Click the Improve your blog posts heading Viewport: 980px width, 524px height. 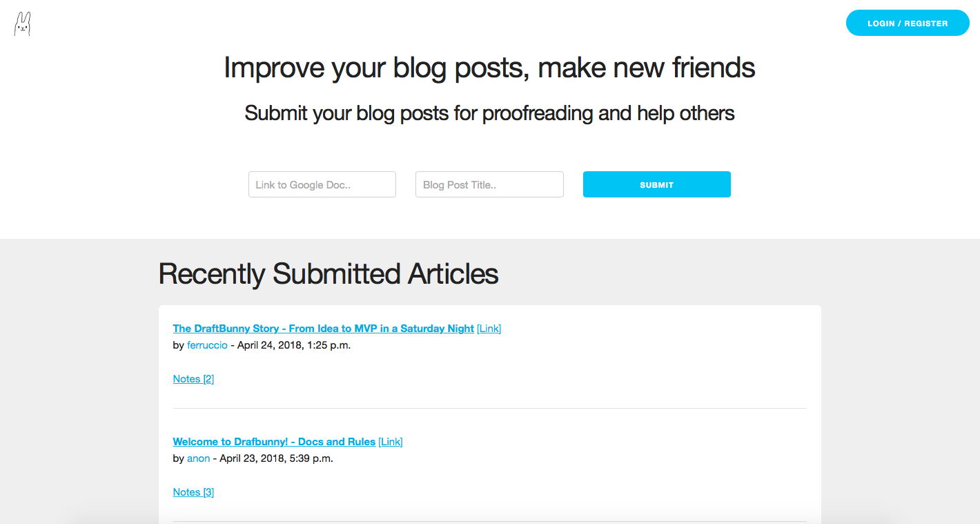pos(489,68)
